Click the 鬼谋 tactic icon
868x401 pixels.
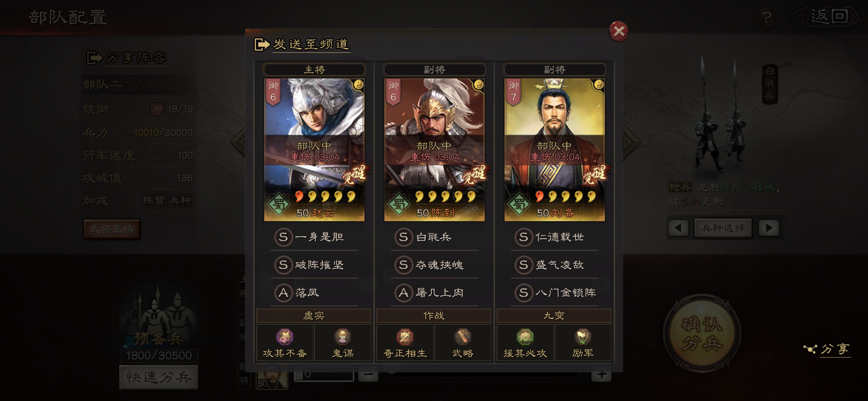coord(342,337)
